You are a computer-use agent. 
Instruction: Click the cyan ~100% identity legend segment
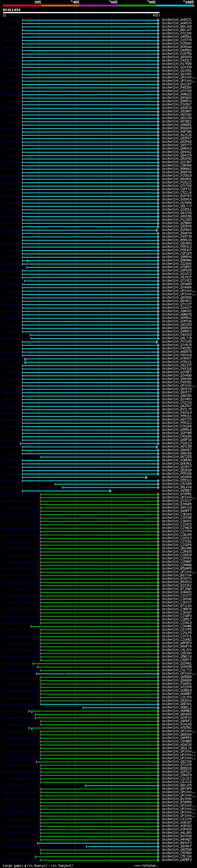tap(175, 6)
